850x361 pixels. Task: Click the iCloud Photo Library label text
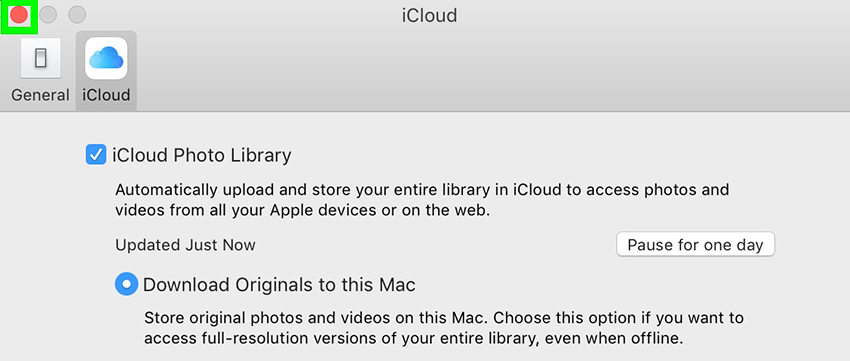(x=202, y=156)
